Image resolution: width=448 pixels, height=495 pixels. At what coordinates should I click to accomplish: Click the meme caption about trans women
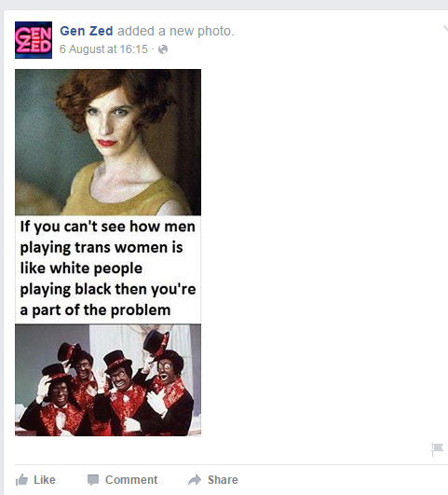(108, 269)
